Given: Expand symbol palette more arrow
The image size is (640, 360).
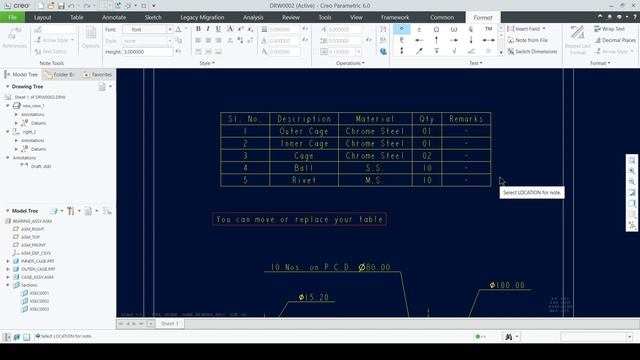Looking at the screenshot, I should point(501,52).
